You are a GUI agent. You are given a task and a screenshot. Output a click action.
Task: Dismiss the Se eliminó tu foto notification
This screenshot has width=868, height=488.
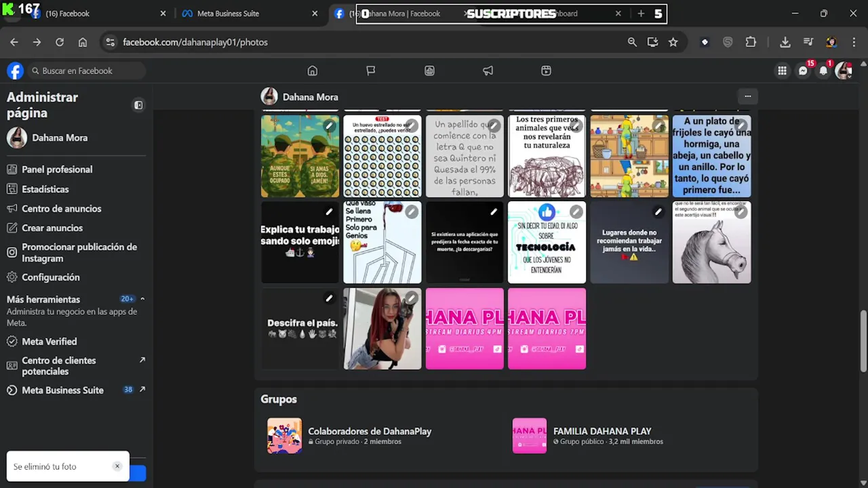click(117, 466)
